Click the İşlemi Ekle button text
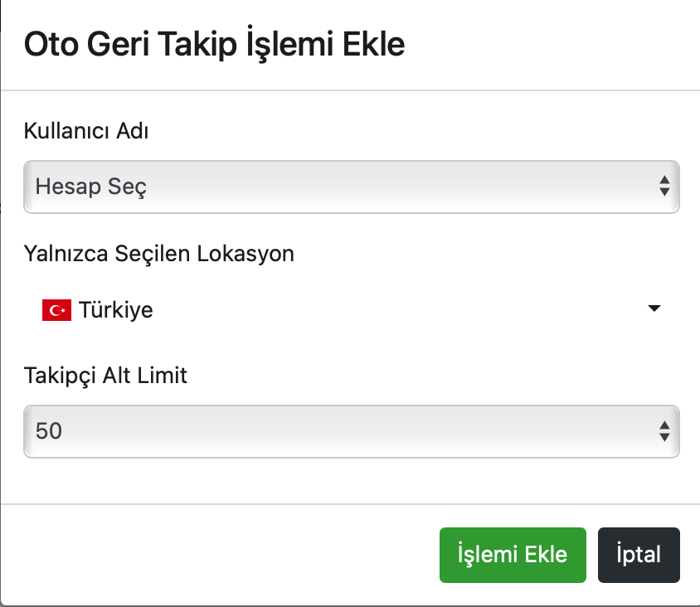700x607 pixels. 513,555
